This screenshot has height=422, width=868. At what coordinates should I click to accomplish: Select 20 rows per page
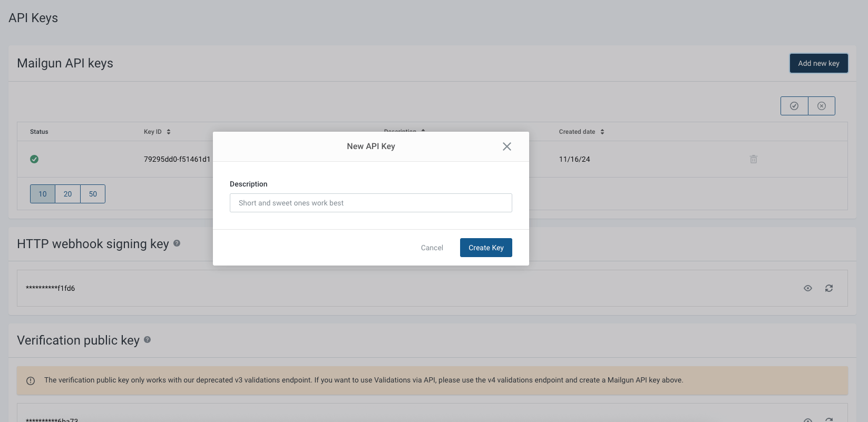tap(67, 194)
